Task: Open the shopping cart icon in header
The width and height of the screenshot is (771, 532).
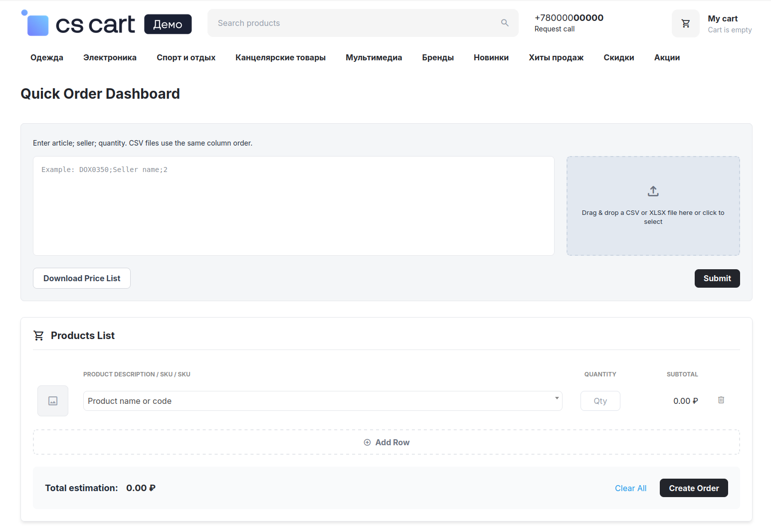Action: [686, 23]
